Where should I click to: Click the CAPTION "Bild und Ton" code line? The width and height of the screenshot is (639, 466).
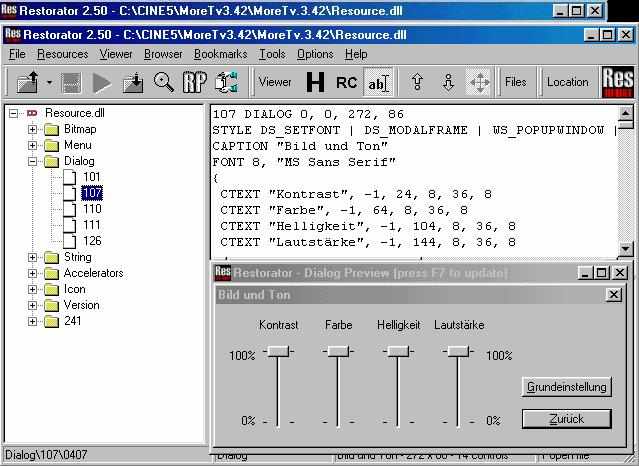[x=300, y=146]
